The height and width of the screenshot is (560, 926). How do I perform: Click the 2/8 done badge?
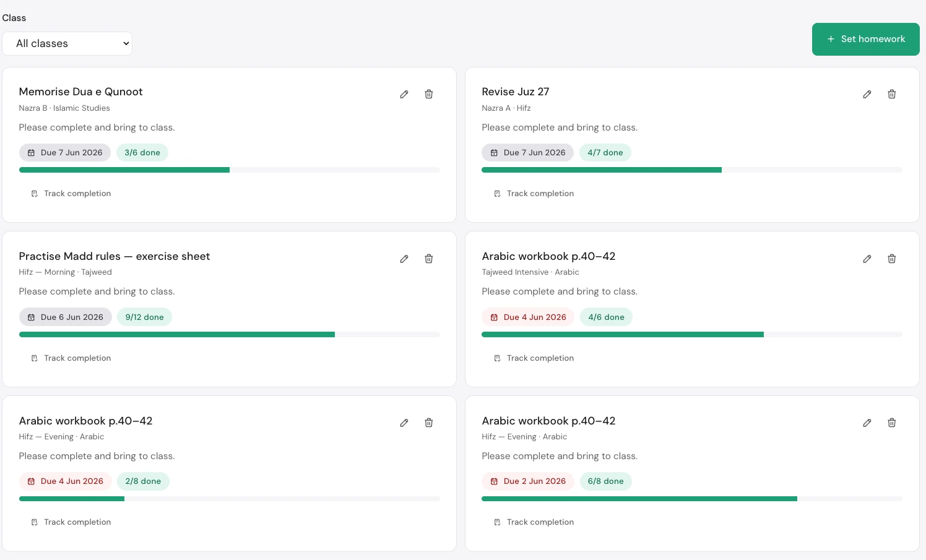143,481
